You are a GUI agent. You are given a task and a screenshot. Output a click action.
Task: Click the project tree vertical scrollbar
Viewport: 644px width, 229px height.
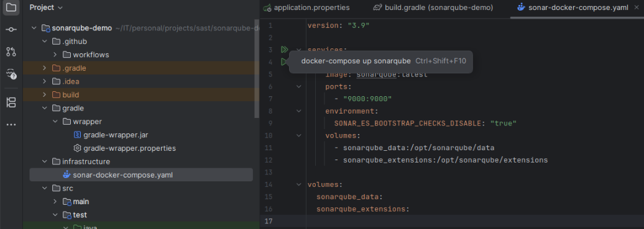[x=257, y=69]
